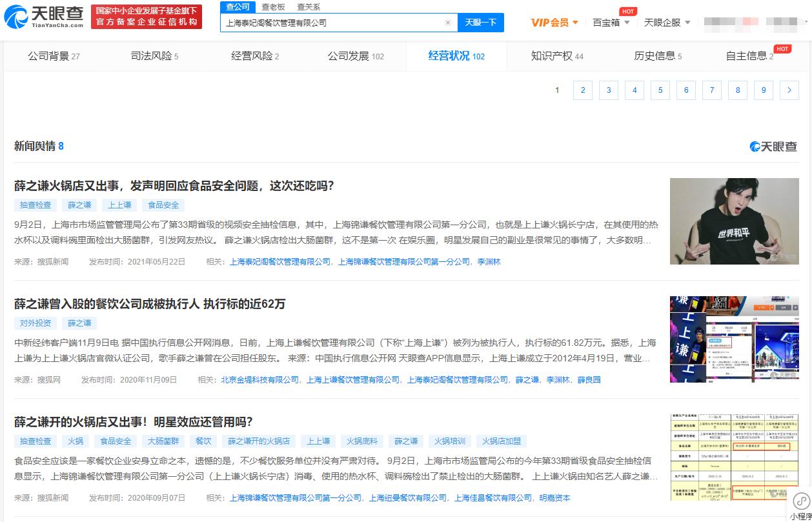Open headline 薛之谦曾入股的餐饮公司成被执行人
The image size is (812, 522).
(150, 304)
